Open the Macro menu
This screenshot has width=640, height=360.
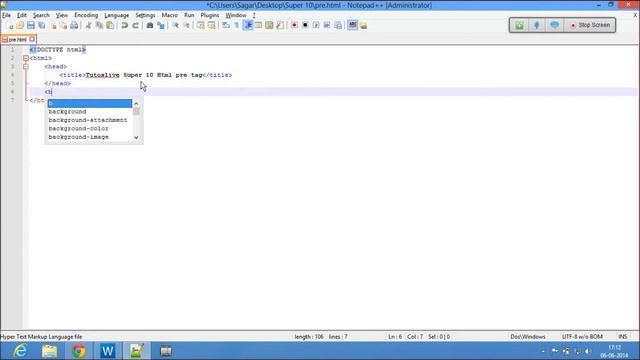(169, 15)
